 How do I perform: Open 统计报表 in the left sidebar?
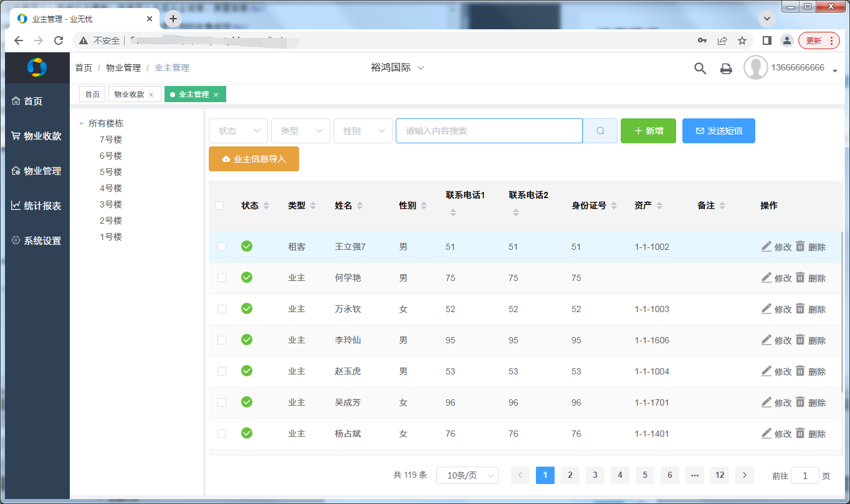(36, 206)
